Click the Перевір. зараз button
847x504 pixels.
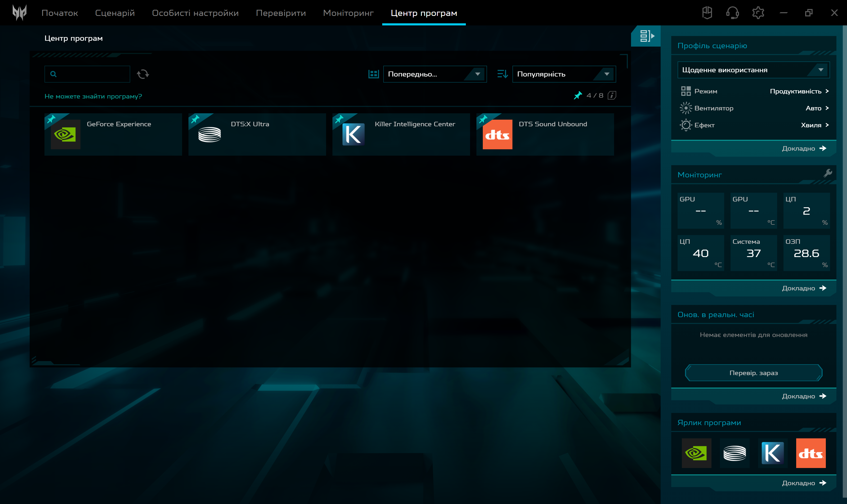click(753, 373)
